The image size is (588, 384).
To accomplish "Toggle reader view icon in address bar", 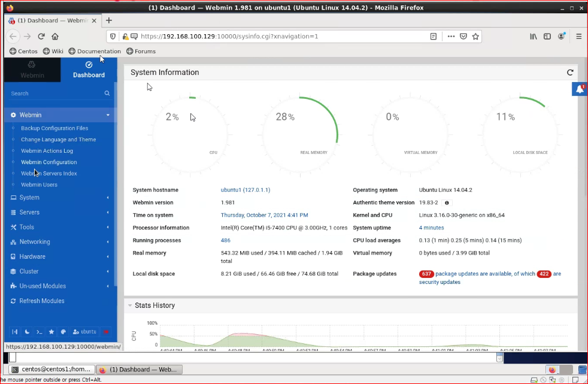I will [433, 37].
